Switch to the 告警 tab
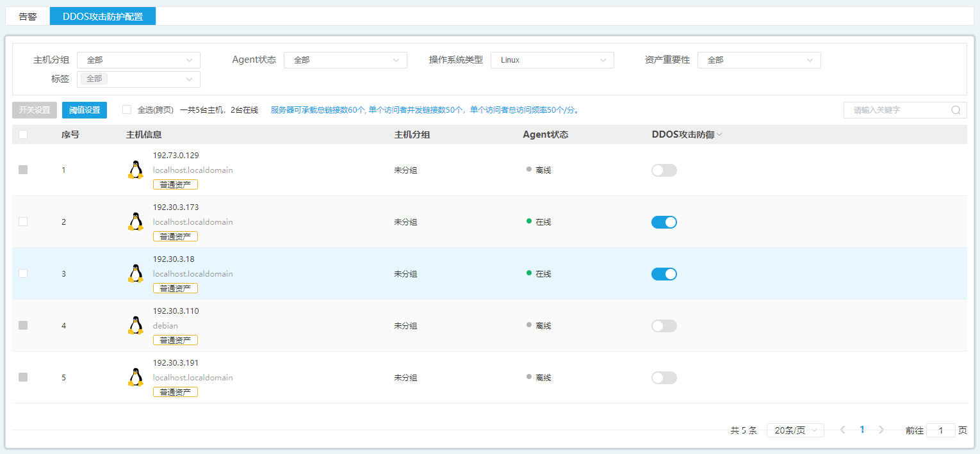The image size is (980, 454). [x=28, y=17]
